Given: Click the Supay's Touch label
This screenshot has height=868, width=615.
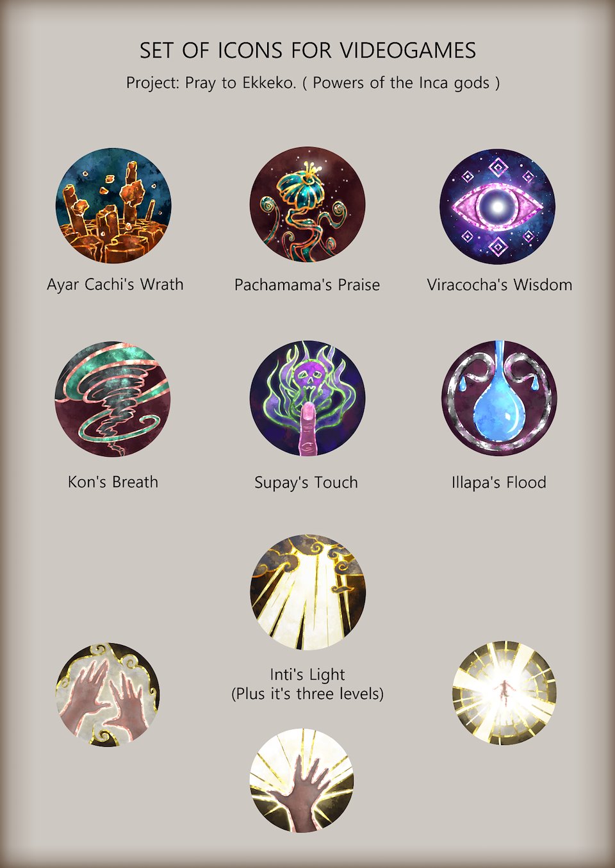Looking at the screenshot, I should [x=306, y=483].
